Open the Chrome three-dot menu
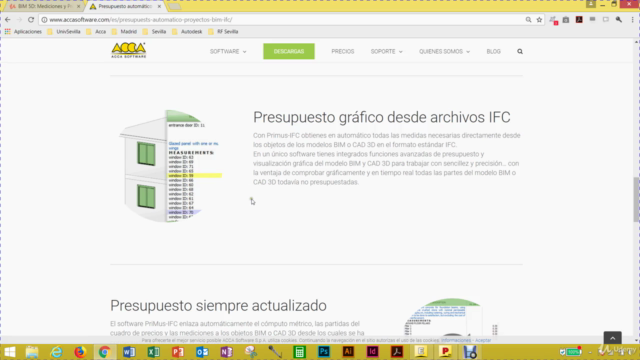Screen dimensions: 640x360 633,20
